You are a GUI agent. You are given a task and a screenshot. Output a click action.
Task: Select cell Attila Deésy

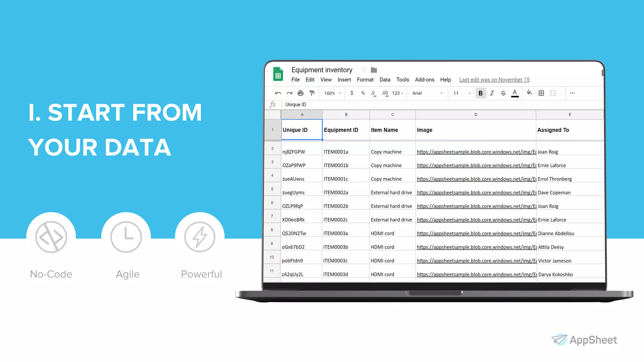point(570,244)
